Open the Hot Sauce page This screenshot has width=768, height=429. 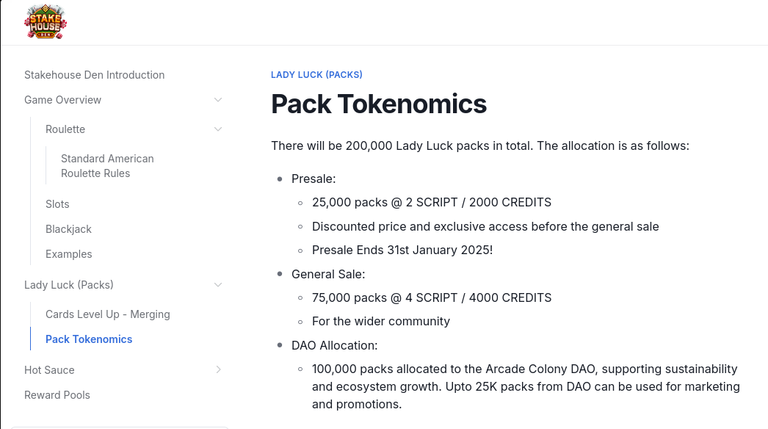point(49,370)
